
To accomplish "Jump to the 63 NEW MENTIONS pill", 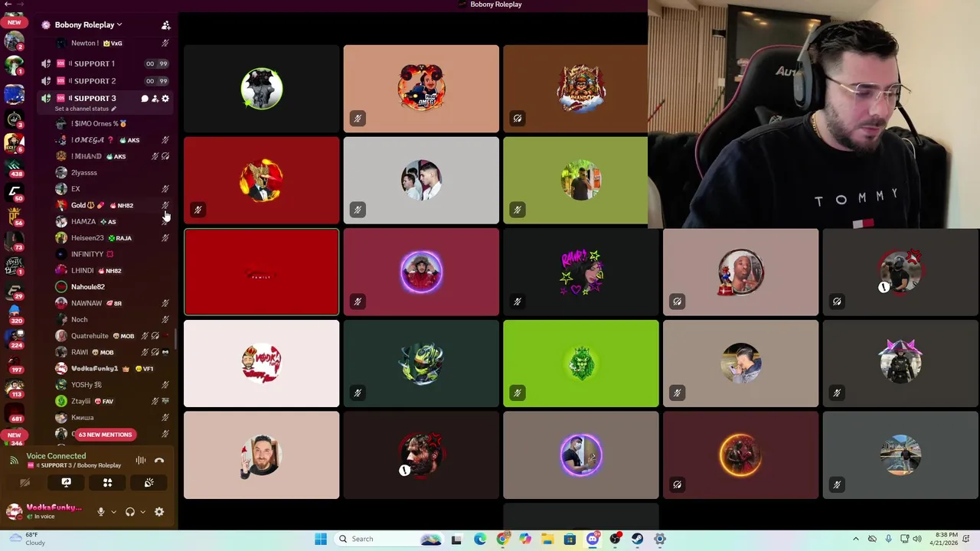I will coord(104,435).
